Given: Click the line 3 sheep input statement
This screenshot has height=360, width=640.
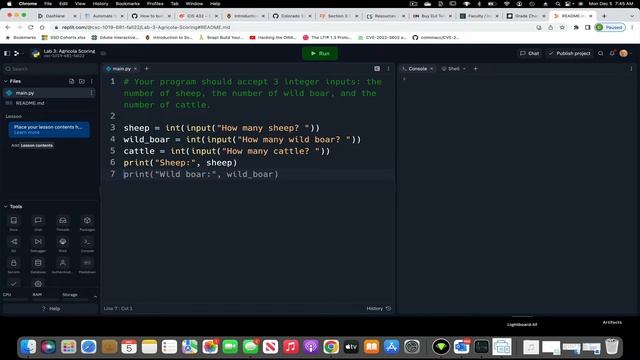Looking at the screenshot, I should [222, 128].
